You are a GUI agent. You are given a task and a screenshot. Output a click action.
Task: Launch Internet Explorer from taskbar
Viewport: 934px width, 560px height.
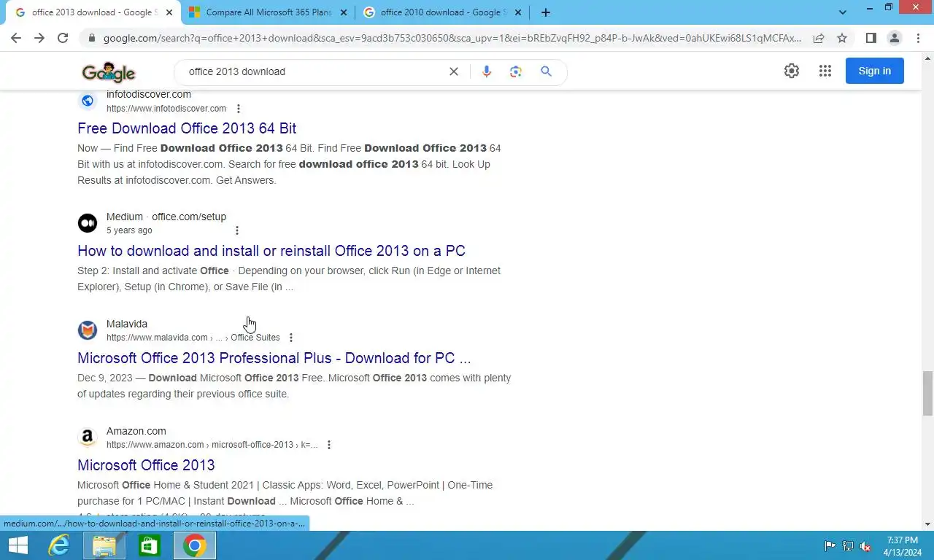58,545
